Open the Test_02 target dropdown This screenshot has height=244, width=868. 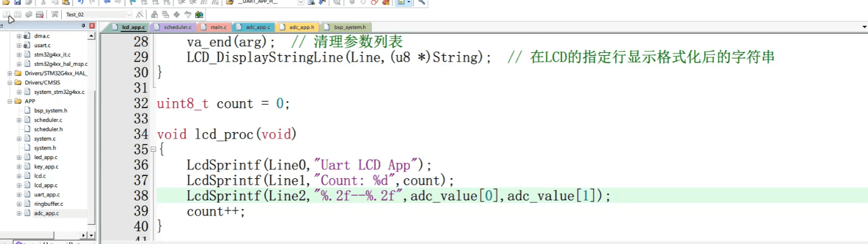coord(130,14)
